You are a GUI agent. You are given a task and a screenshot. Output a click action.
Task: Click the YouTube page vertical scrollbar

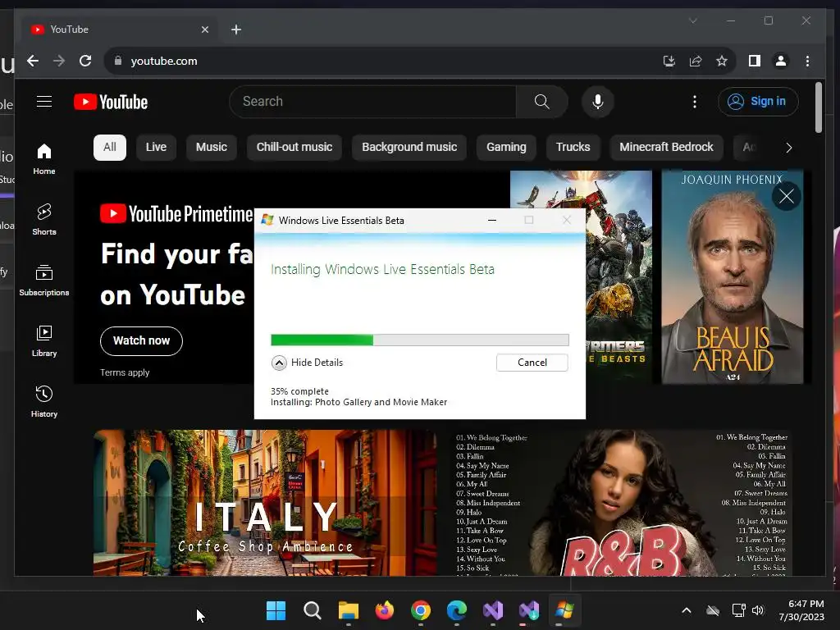[x=818, y=107]
